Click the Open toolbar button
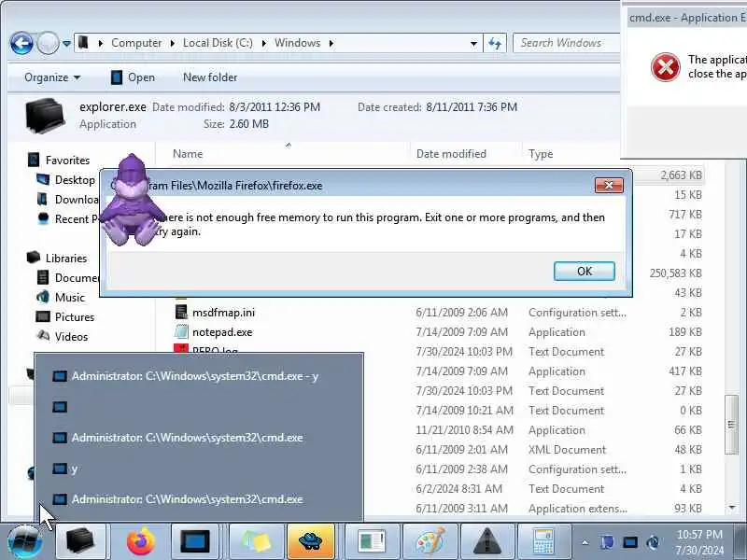This screenshot has height=560, width=747. click(133, 77)
